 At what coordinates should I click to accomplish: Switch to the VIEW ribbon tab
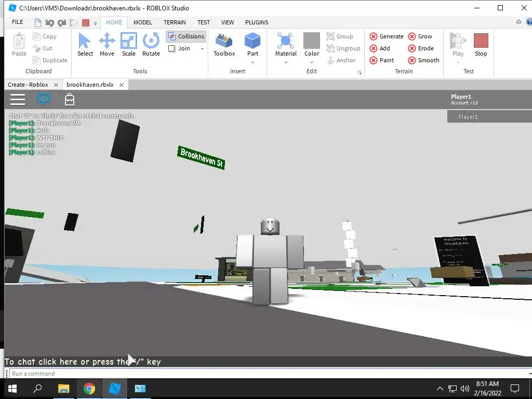tap(228, 22)
